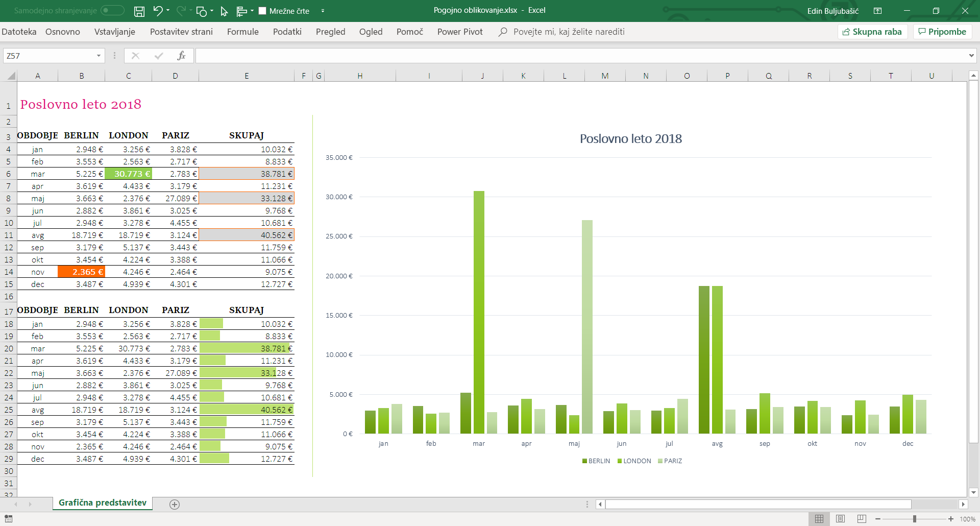The height and width of the screenshot is (526, 980).
Task: Switch to Page Layout view icon
Action: (841, 519)
